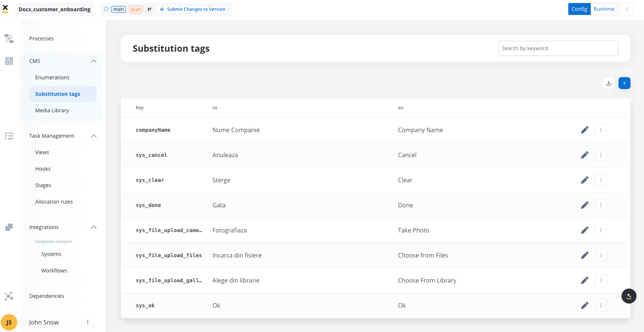
Task: Open the main branch selector
Action: pos(118,9)
